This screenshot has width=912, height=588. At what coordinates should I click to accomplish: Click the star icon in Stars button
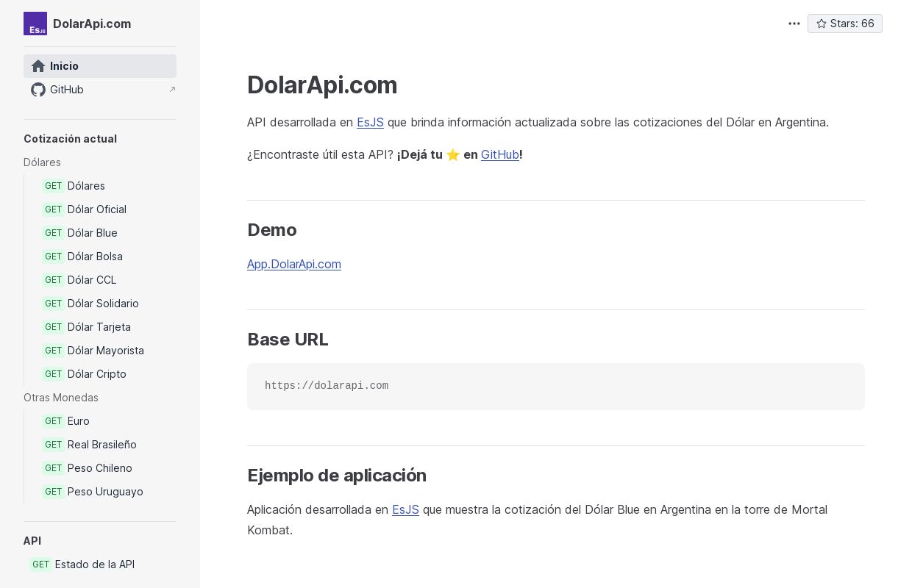822,24
